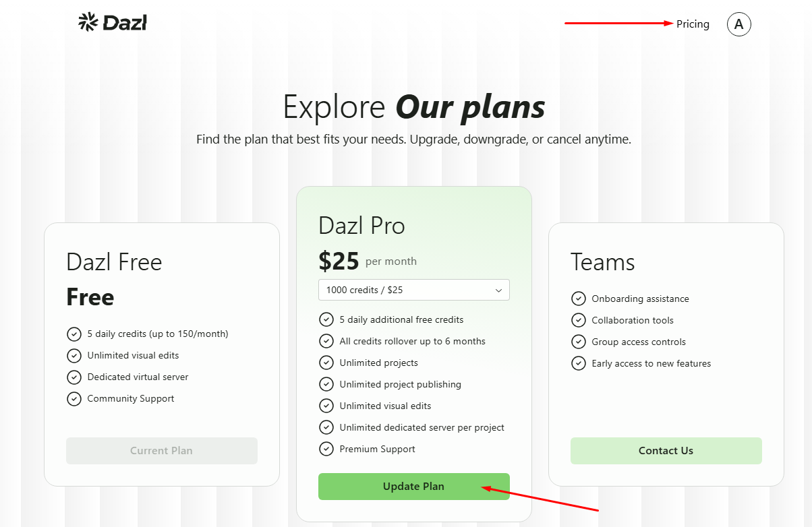
Task: Click the credits dropdown chevron arrow
Action: point(498,290)
